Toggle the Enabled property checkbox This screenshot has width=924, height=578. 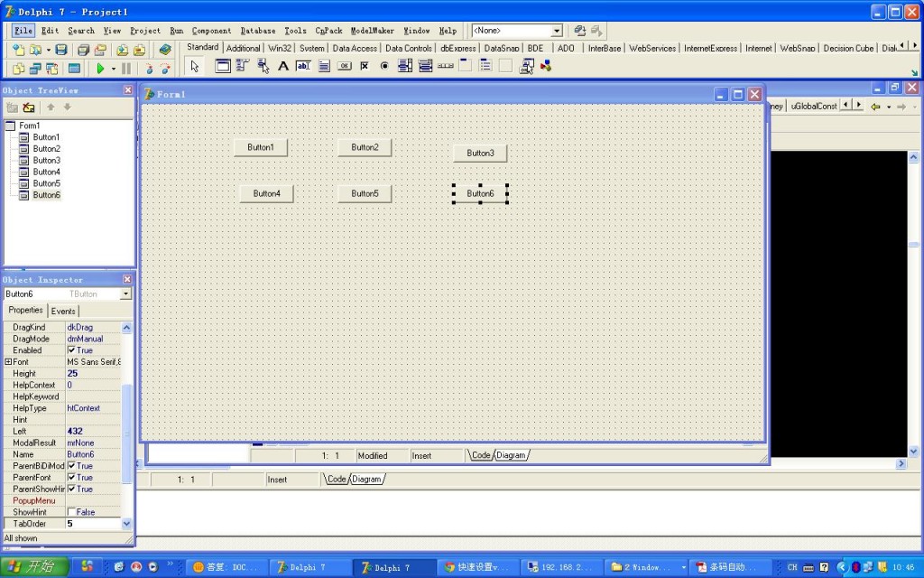point(72,350)
